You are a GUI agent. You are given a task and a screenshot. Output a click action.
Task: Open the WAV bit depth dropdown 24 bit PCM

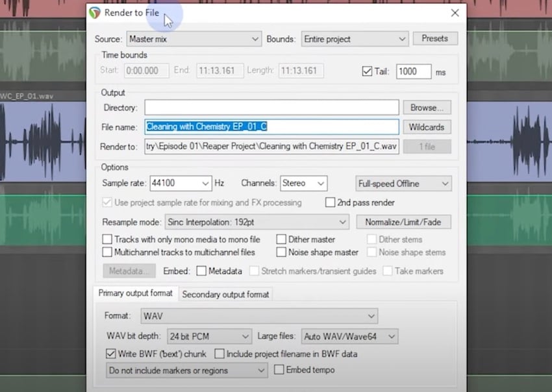(209, 336)
